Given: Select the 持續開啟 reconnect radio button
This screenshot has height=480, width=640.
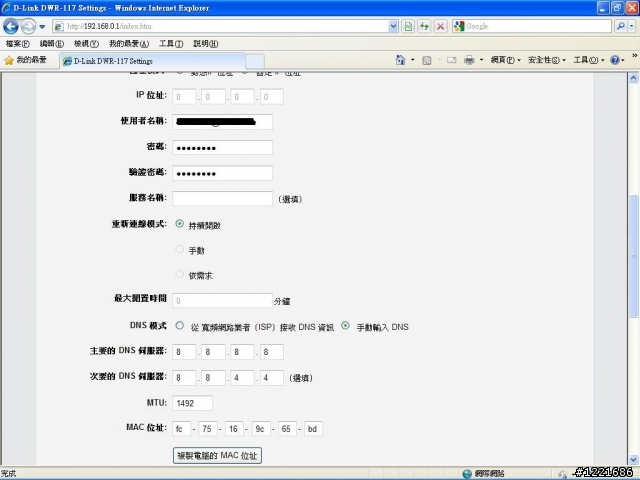Looking at the screenshot, I should click(180, 224).
